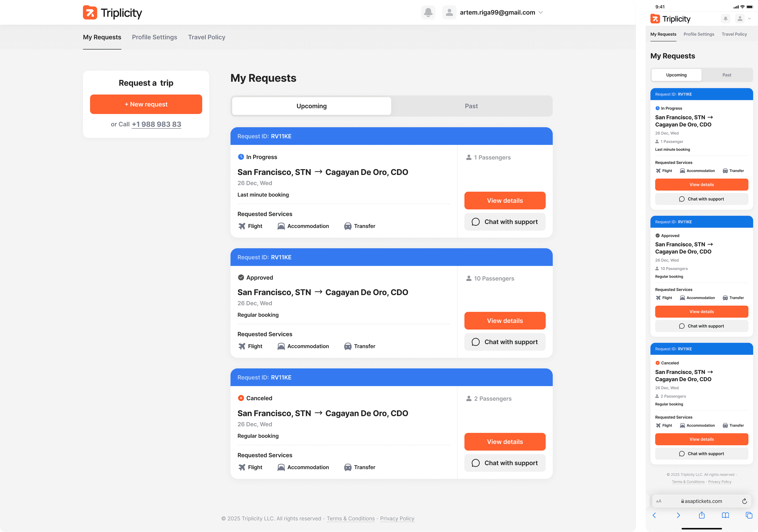Go back using the Safari back arrow
The height and width of the screenshot is (532, 758).
tap(654, 515)
